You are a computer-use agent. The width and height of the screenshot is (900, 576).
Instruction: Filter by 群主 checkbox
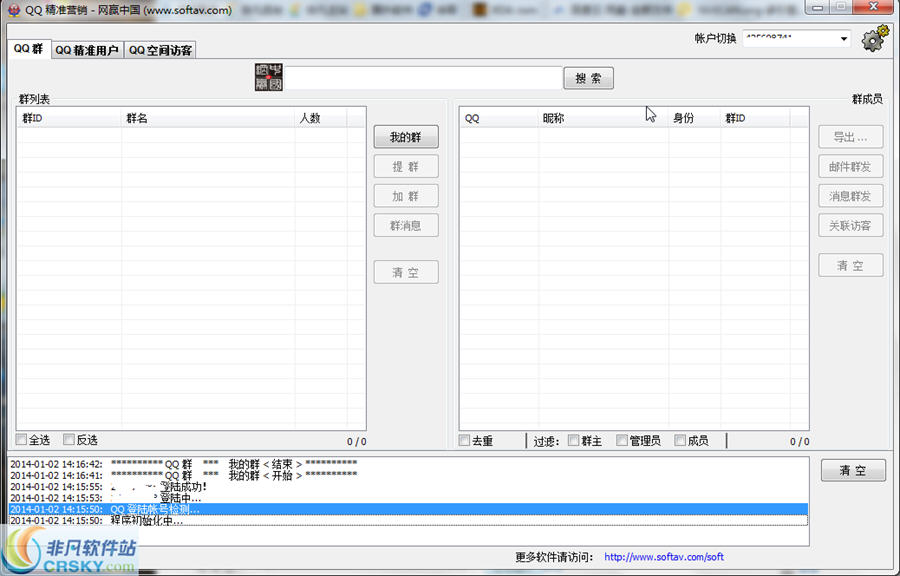click(x=573, y=440)
